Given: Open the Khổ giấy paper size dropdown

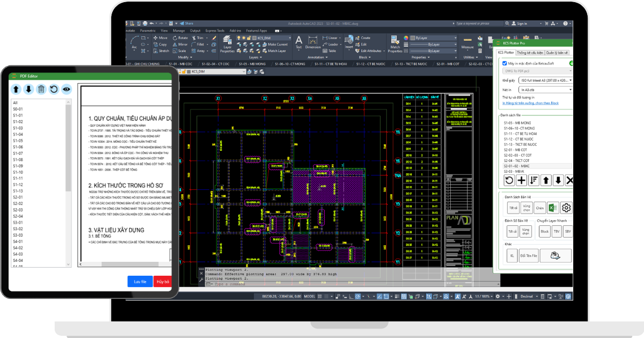Looking at the screenshot, I should tap(545, 80).
